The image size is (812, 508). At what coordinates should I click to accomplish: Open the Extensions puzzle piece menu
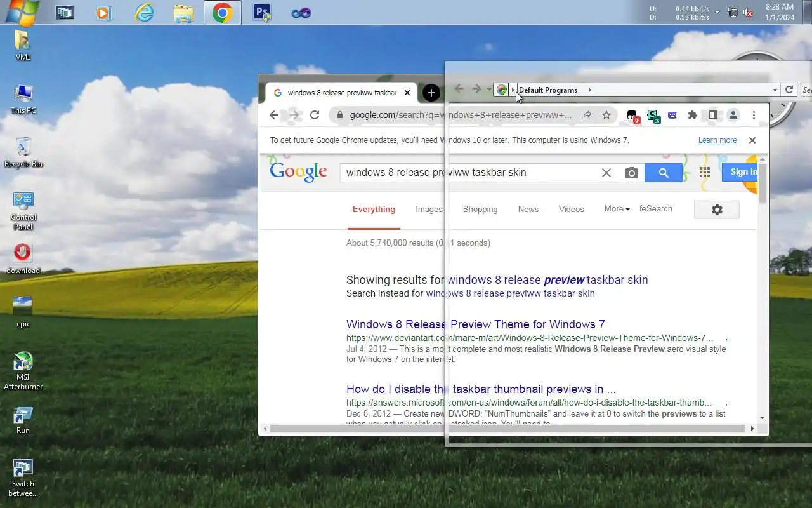click(692, 115)
